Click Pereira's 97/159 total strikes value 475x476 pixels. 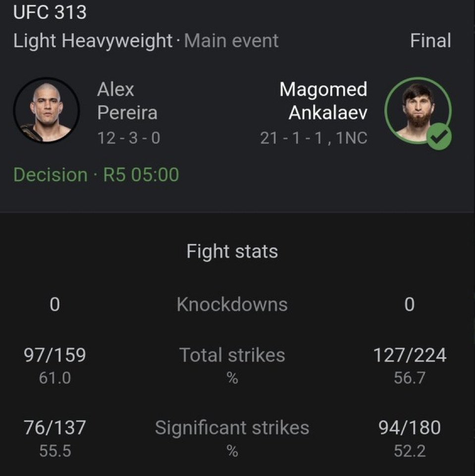click(x=55, y=355)
